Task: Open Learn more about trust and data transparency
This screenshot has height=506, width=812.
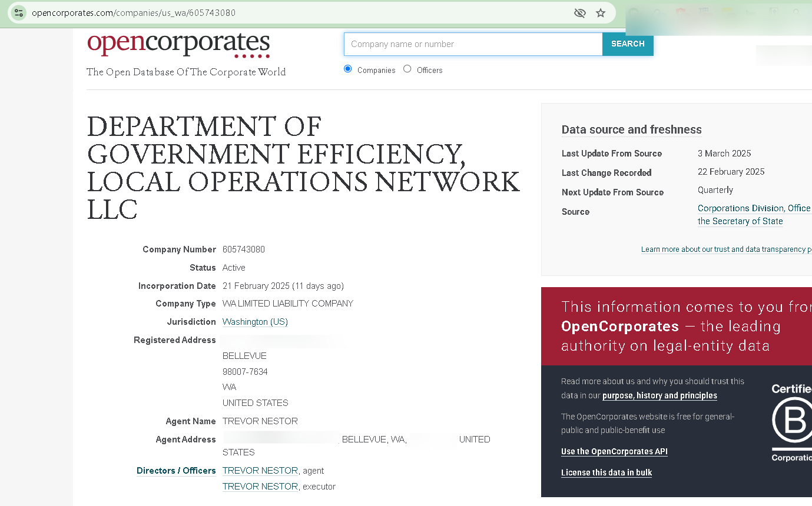Action: coord(726,249)
